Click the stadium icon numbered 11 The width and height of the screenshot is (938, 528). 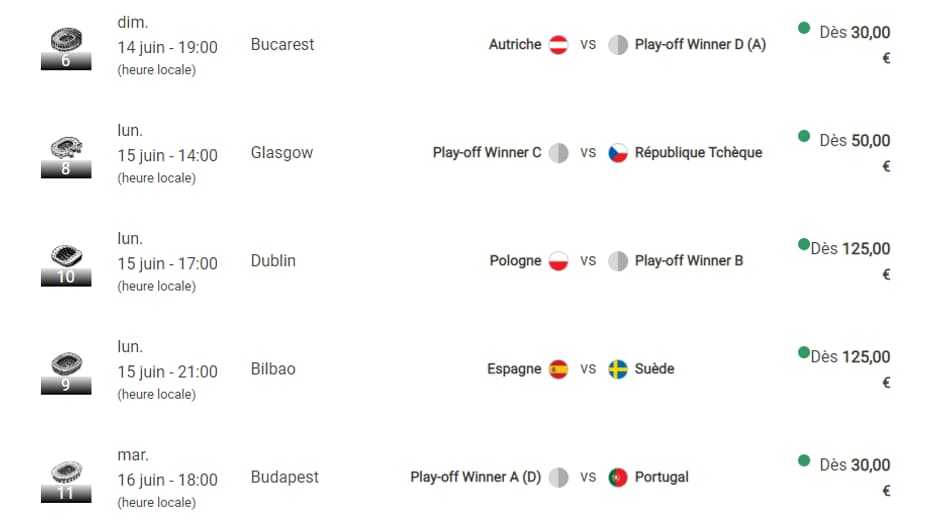[66, 481]
